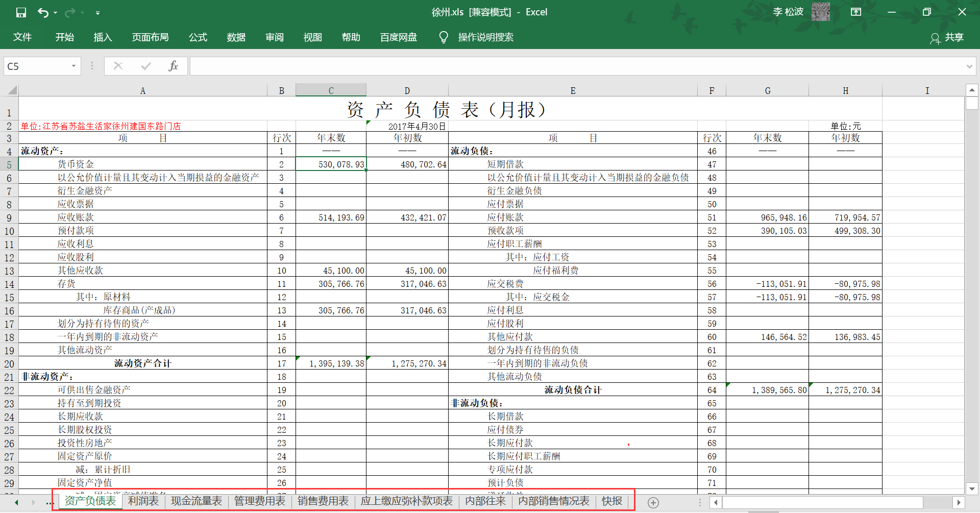Confirm the formula entry with checkmark
This screenshot has width=980, height=513.
[146, 66]
